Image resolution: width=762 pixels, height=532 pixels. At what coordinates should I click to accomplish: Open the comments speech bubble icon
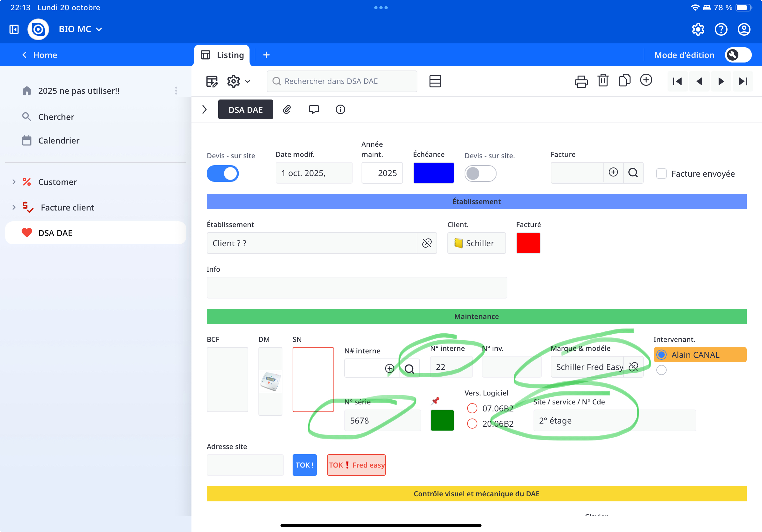tap(314, 109)
